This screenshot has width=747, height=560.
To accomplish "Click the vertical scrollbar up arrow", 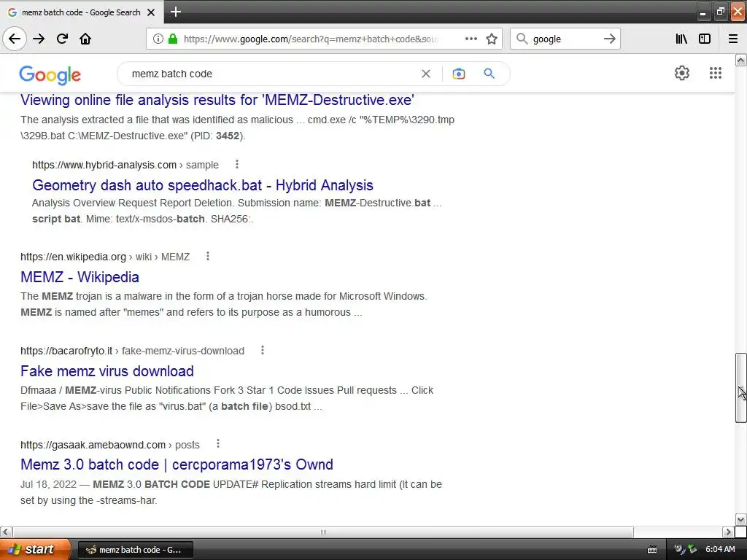I will [740, 60].
